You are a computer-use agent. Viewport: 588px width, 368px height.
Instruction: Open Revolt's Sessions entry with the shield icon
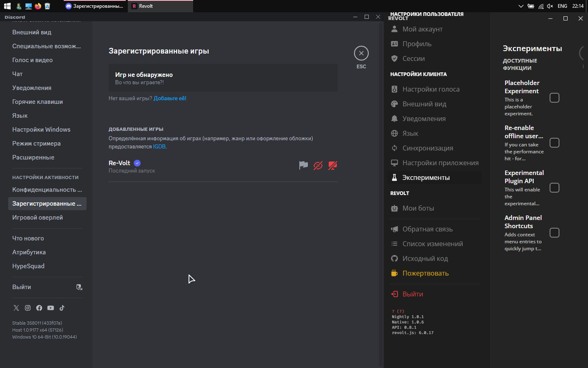(x=435, y=58)
